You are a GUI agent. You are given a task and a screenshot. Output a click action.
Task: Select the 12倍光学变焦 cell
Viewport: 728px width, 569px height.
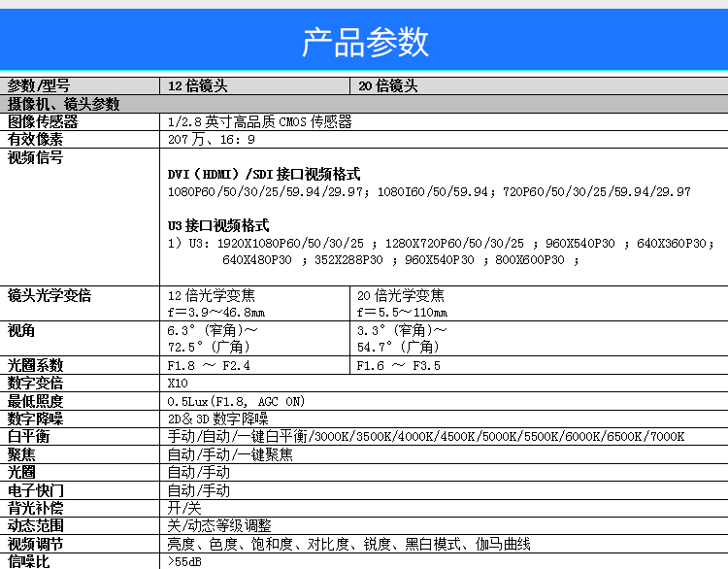coord(212,295)
